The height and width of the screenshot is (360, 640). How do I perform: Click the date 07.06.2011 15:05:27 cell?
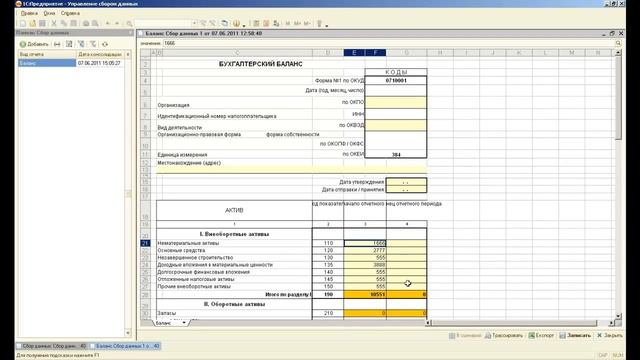(100, 63)
